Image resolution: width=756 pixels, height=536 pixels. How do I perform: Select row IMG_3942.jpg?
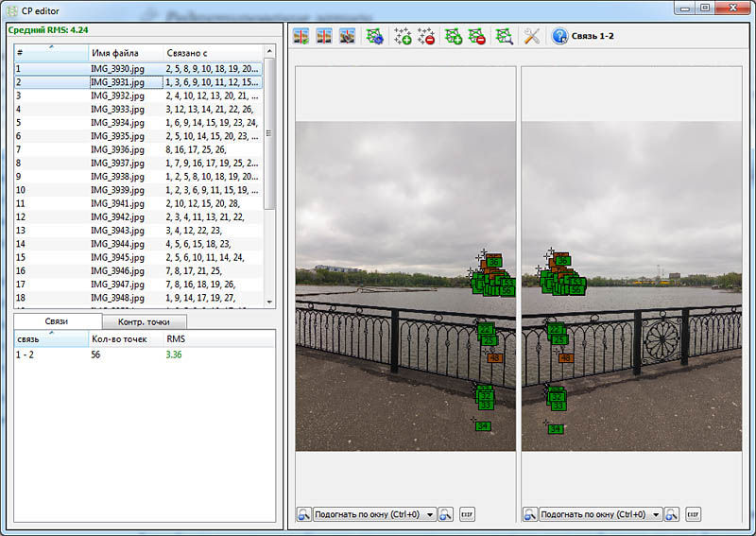(x=139, y=217)
